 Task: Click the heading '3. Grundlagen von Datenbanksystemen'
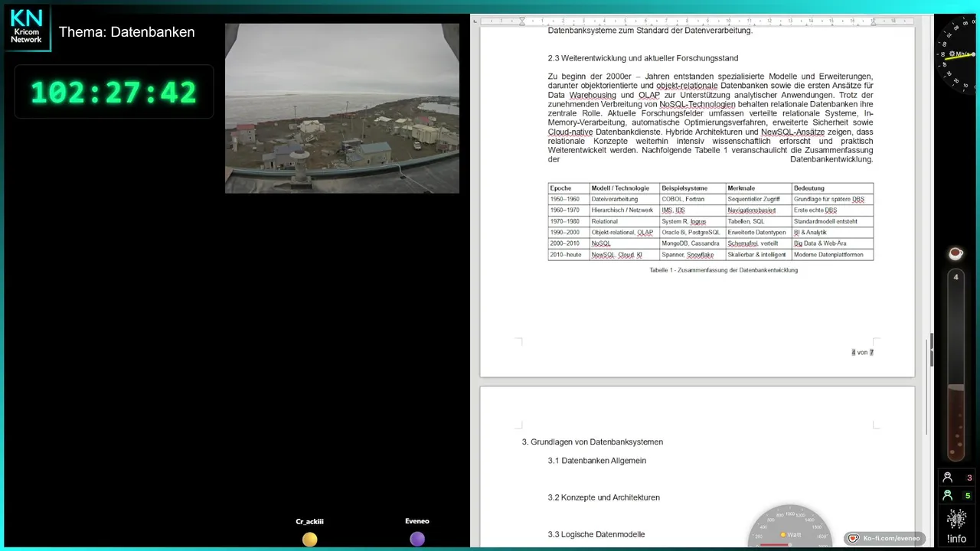[x=593, y=442]
